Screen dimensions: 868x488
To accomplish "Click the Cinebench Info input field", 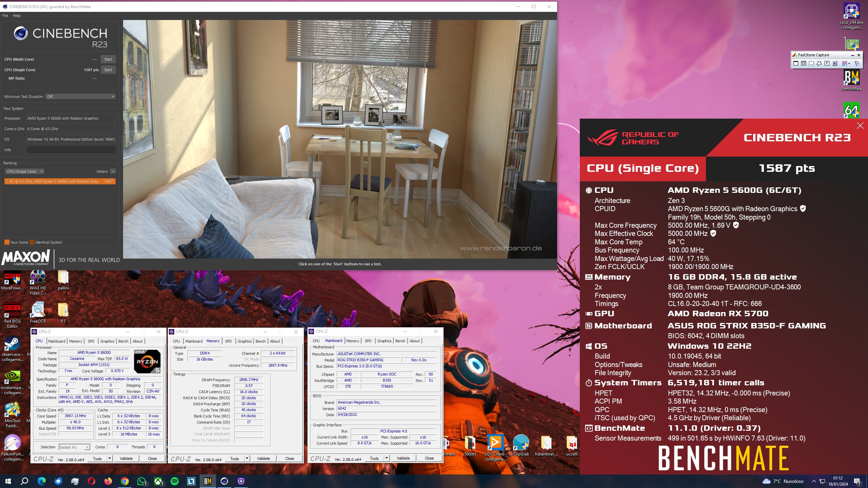I will 71,150.
